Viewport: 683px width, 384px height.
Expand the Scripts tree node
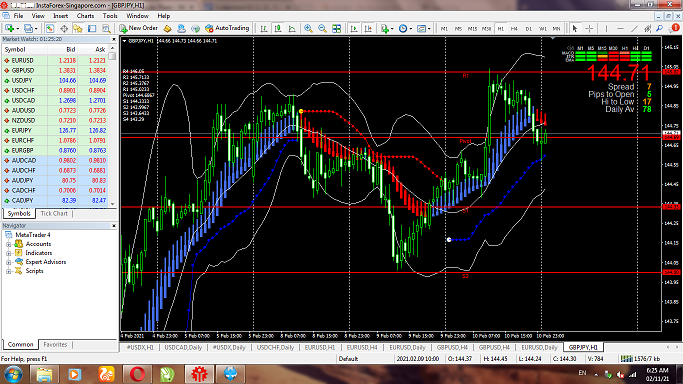tap(8, 271)
